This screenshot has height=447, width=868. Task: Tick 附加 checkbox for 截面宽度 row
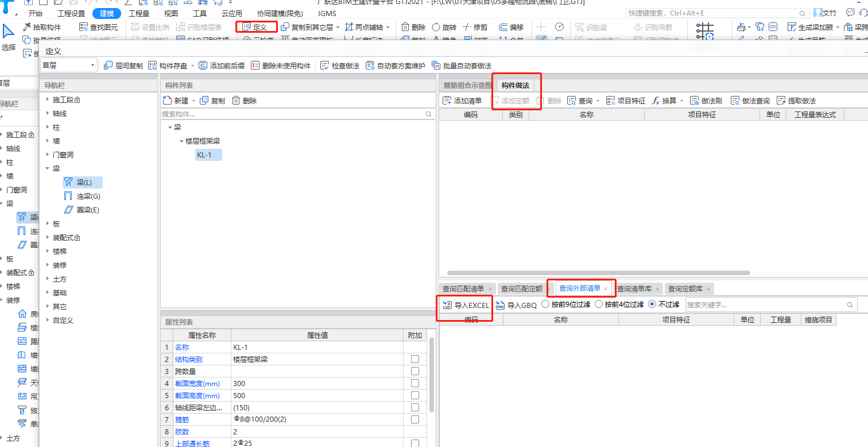415,383
